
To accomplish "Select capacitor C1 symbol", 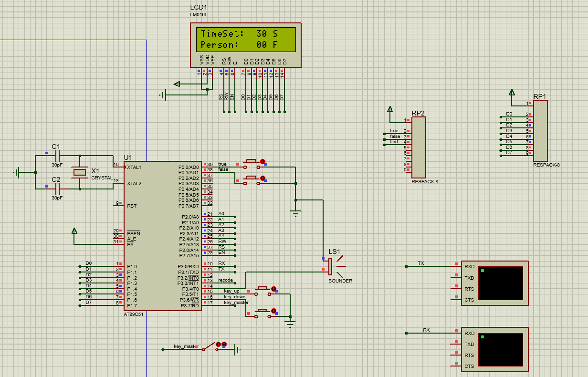I will point(57,156).
